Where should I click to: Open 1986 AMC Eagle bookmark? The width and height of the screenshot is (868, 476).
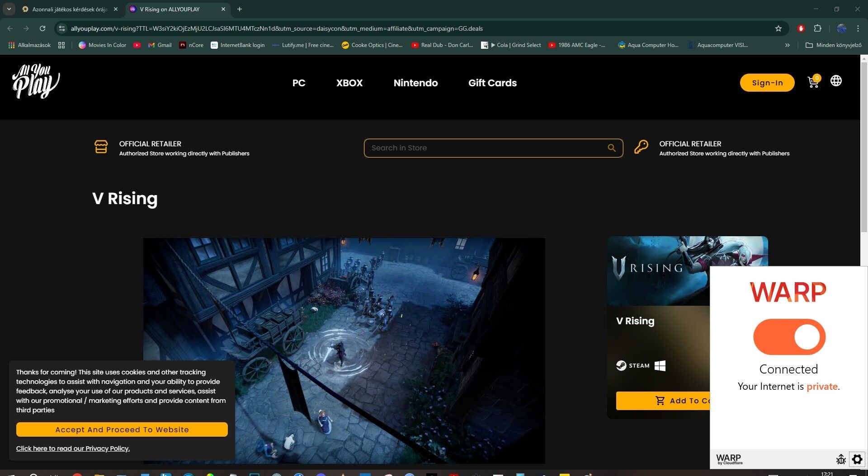pos(577,45)
